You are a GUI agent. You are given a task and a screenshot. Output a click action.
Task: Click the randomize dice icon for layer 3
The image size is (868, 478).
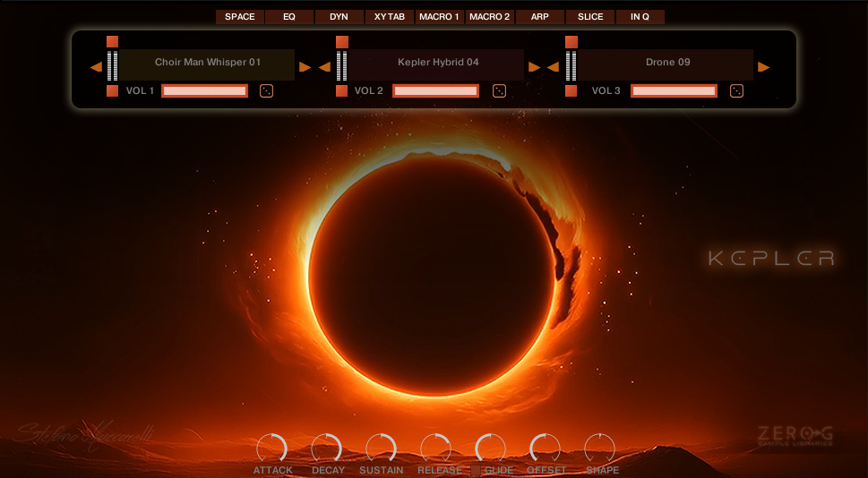[x=736, y=90]
